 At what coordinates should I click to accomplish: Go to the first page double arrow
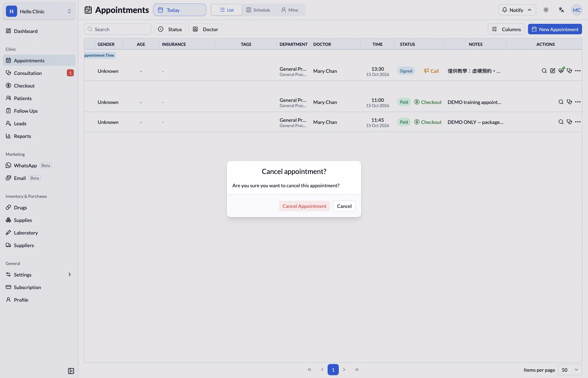pyautogui.click(x=309, y=370)
